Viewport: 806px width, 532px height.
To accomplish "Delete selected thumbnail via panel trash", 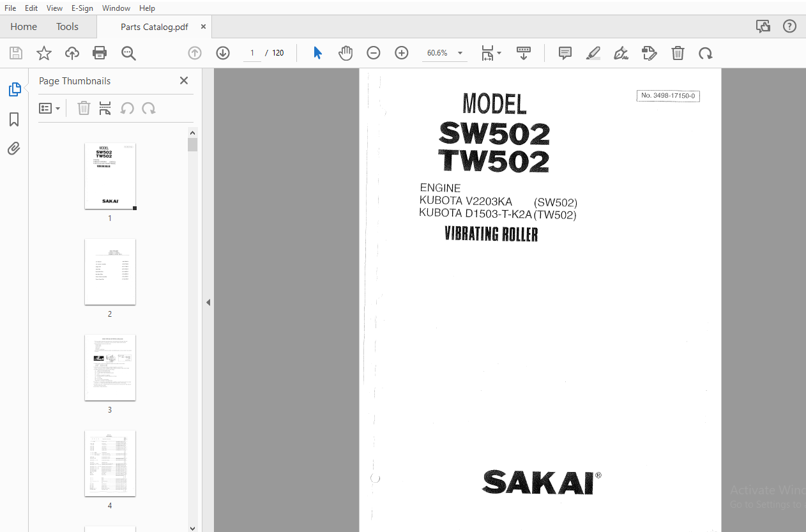I will coord(84,108).
